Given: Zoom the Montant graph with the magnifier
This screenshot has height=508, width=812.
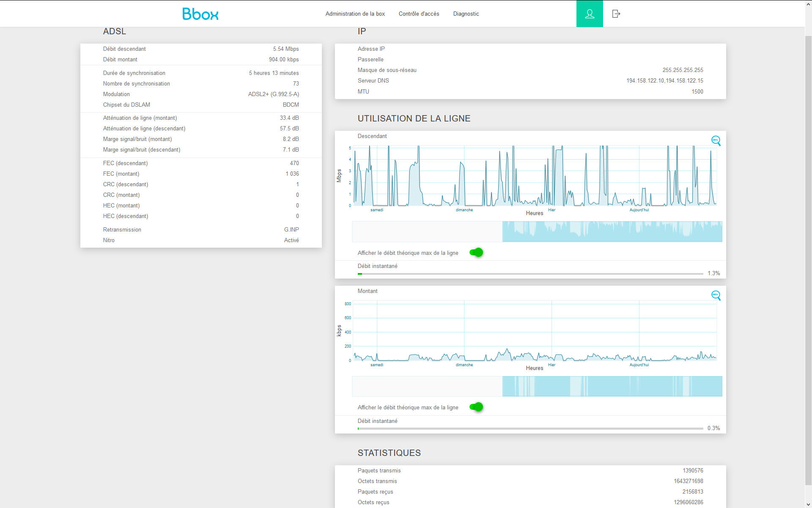Looking at the screenshot, I should pos(716,295).
